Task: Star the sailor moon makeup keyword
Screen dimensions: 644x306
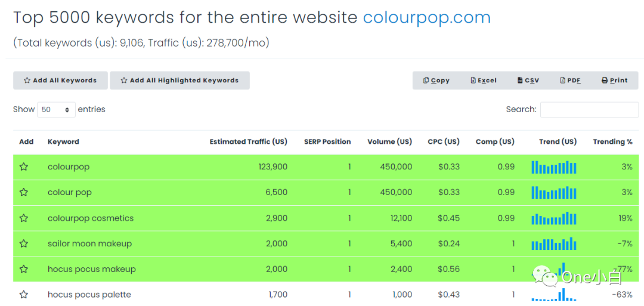Action: tap(24, 243)
